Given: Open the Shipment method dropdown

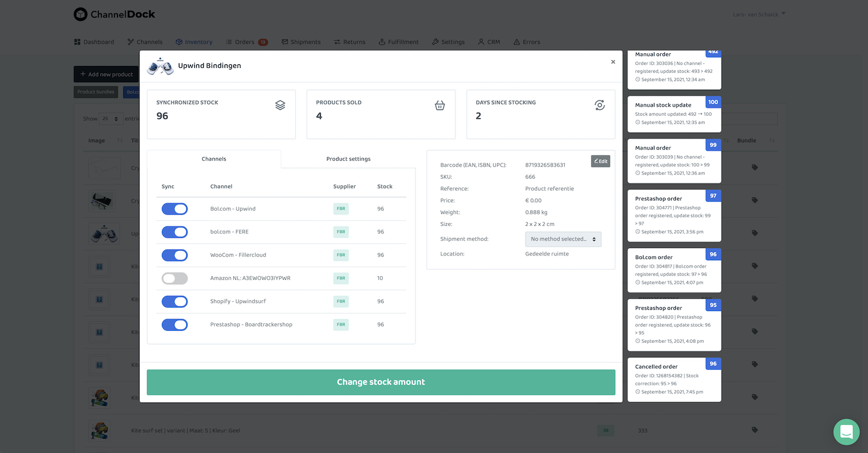Looking at the screenshot, I should coord(563,239).
